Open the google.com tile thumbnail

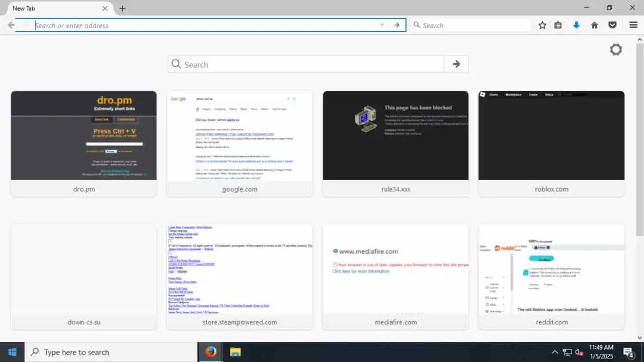(239, 135)
